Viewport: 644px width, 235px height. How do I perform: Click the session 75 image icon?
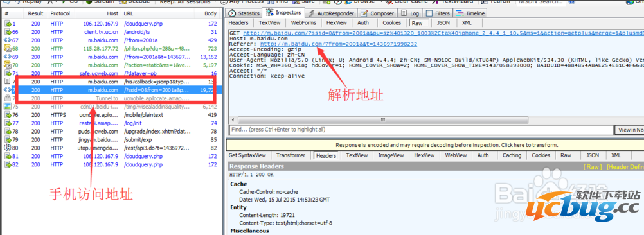[x=8, y=107]
